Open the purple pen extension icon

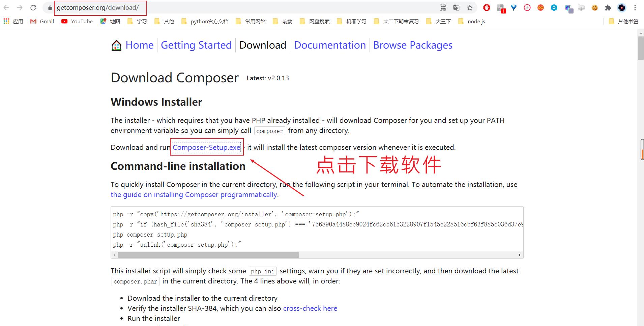coord(569,8)
